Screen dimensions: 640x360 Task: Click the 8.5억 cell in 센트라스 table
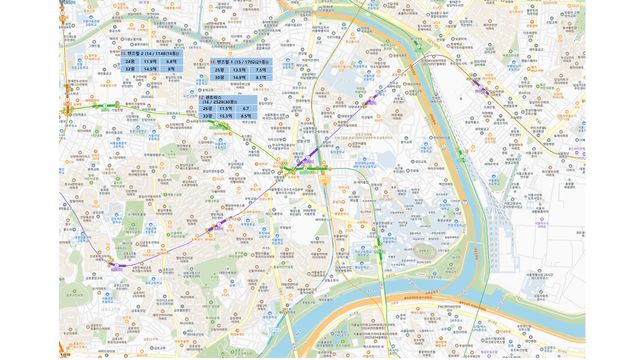tap(247, 116)
